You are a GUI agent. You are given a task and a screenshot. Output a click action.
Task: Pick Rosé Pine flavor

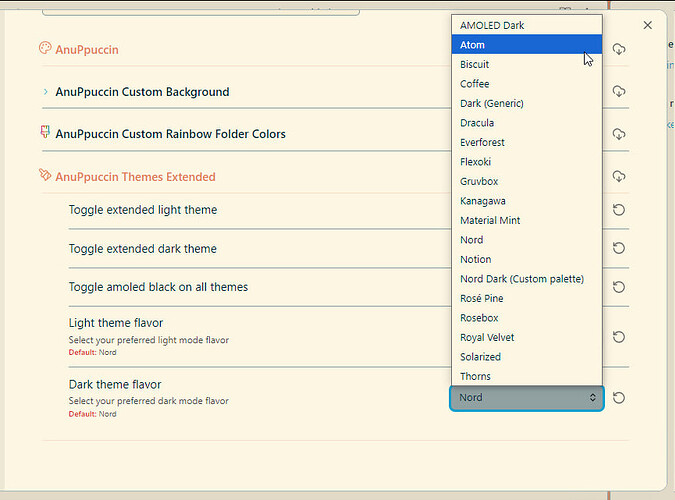tap(526, 298)
